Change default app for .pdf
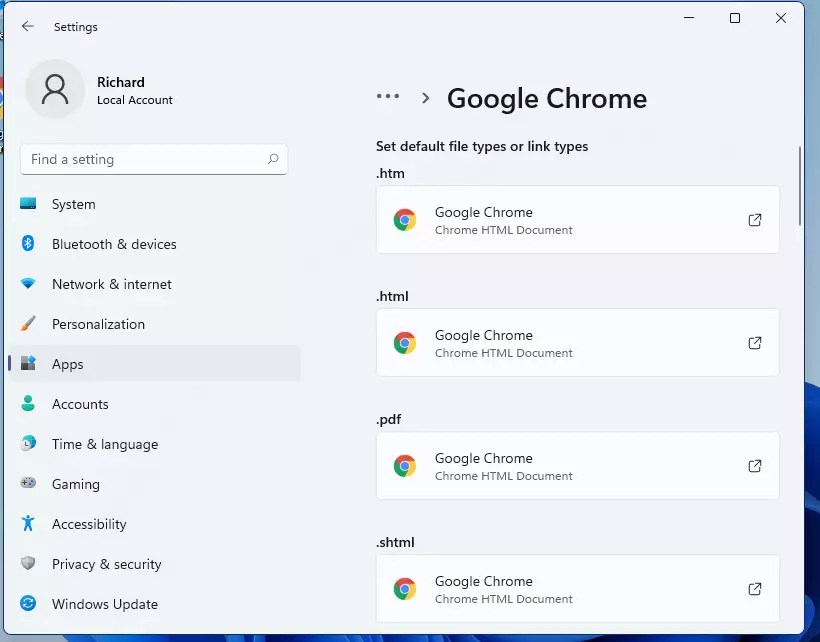Viewport: 820px width, 642px height. [x=577, y=466]
